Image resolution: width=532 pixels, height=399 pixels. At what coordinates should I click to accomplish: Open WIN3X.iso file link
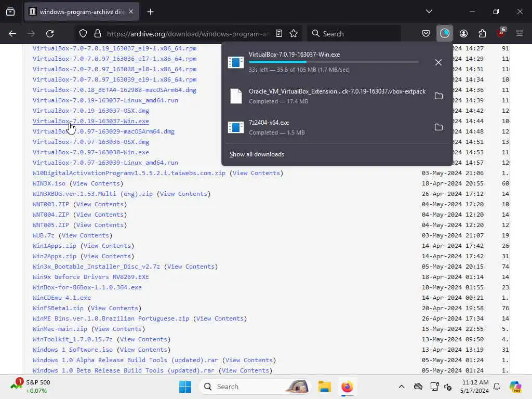pyautogui.click(x=49, y=183)
